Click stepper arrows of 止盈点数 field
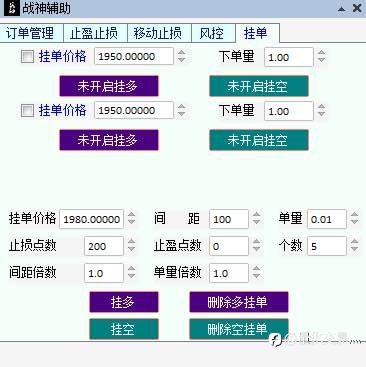Viewport: 366px width, 367px height. pyautogui.click(x=256, y=245)
